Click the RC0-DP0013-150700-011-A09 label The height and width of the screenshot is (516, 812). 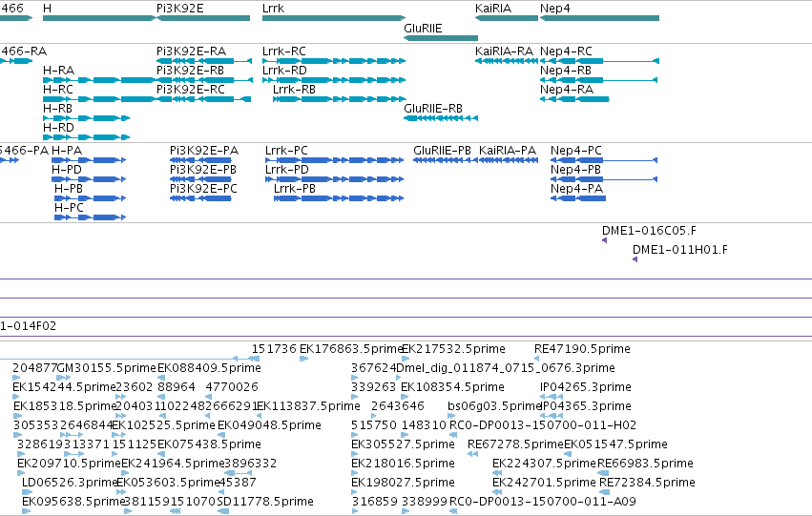pos(543,503)
